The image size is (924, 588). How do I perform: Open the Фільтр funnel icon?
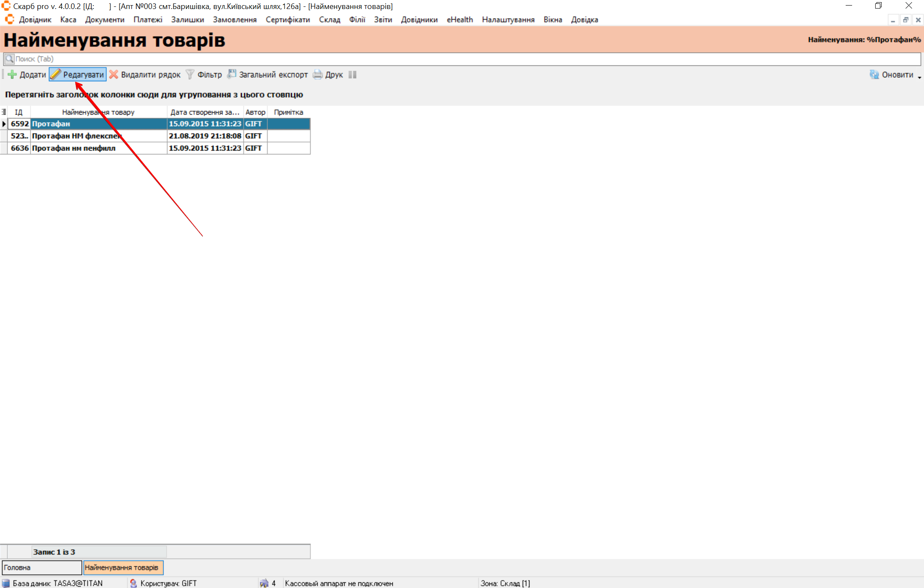(x=190, y=74)
